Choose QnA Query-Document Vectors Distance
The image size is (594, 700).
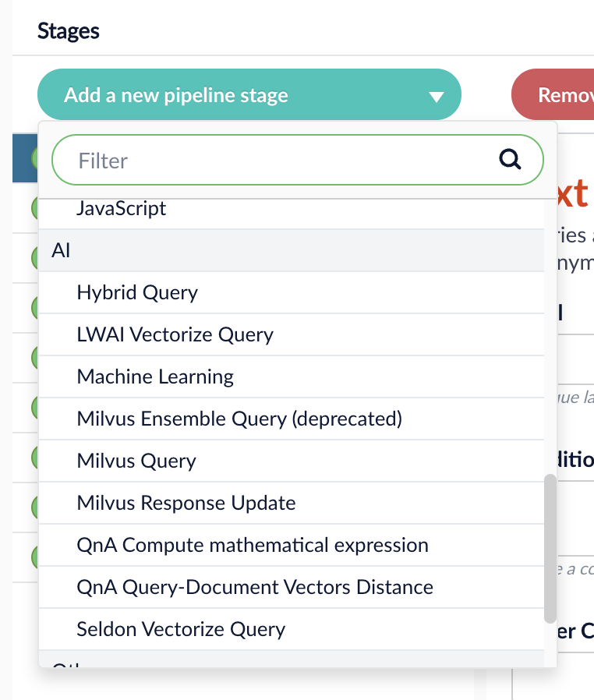tap(255, 587)
